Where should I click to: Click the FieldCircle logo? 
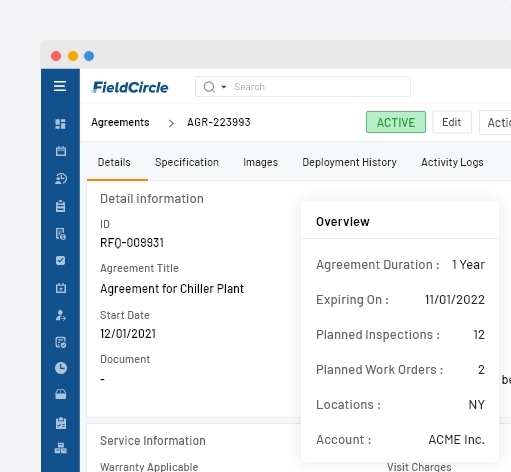[x=130, y=87]
